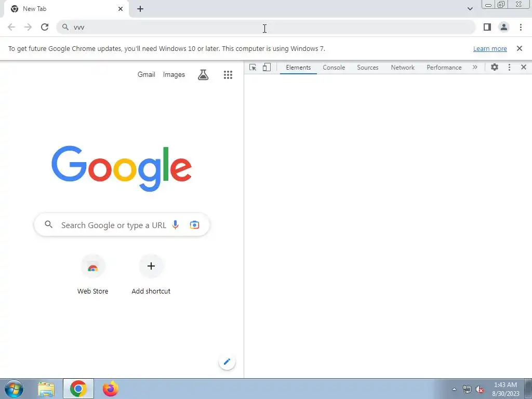Open the Windows Start menu
The image size is (532, 399).
tap(14, 389)
